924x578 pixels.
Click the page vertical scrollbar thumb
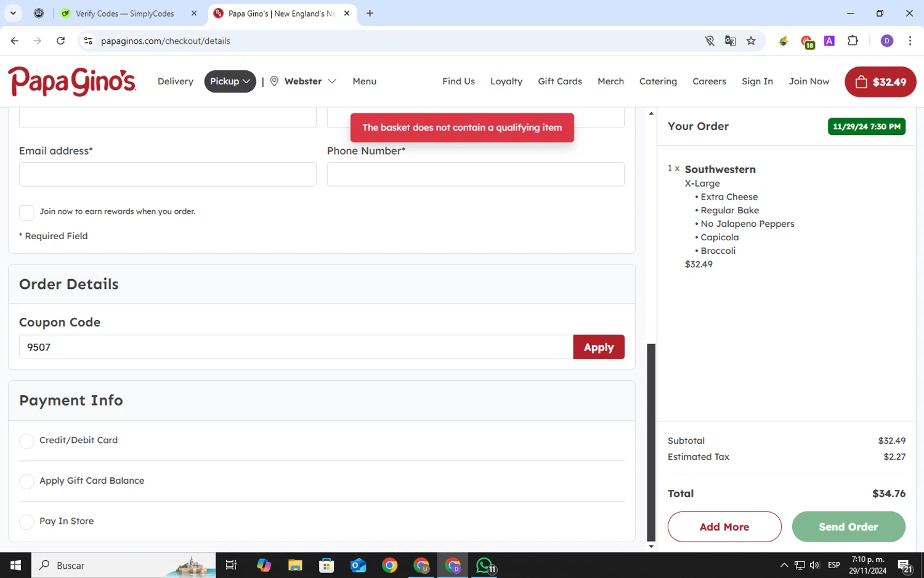(651, 442)
